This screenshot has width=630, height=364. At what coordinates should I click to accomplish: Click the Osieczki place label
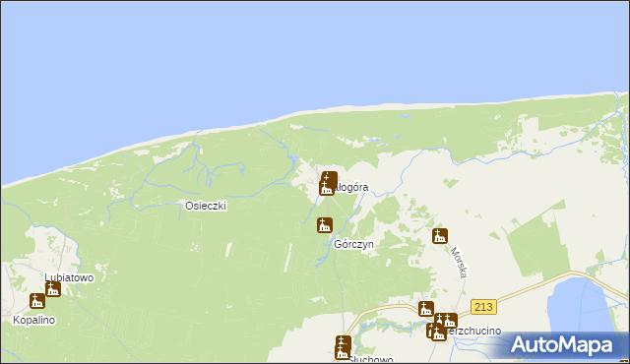point(206,206)
